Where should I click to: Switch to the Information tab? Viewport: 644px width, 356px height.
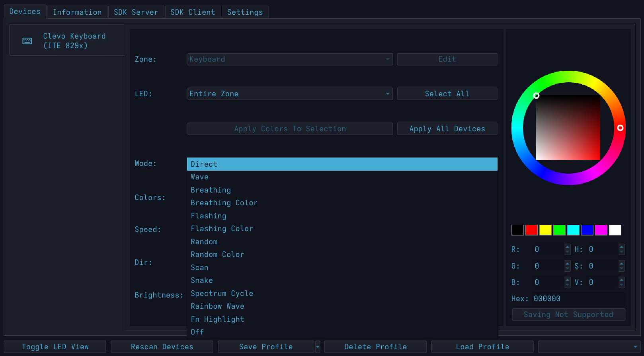pyautogui.click(x=77, y=12)
